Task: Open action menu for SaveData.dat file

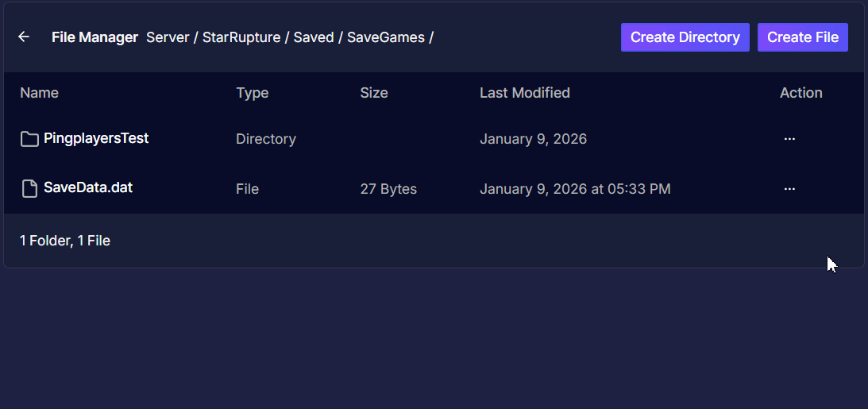Action: pos(789,189)
